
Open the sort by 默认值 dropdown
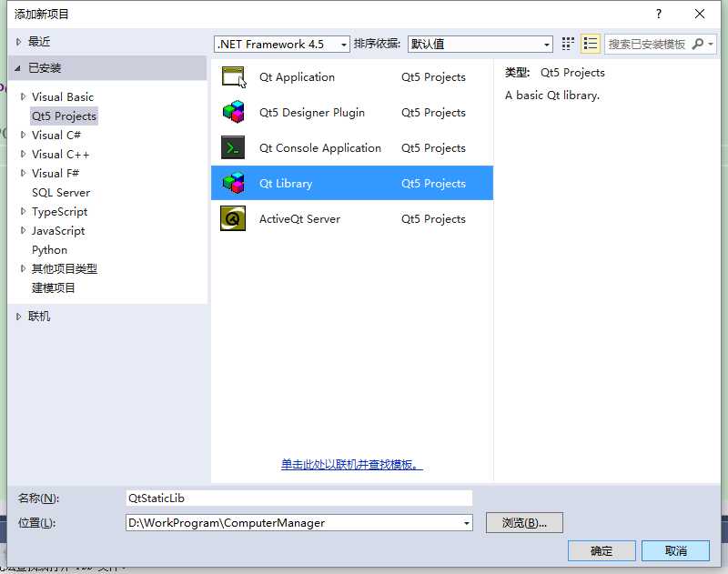[x=480, y=44]
